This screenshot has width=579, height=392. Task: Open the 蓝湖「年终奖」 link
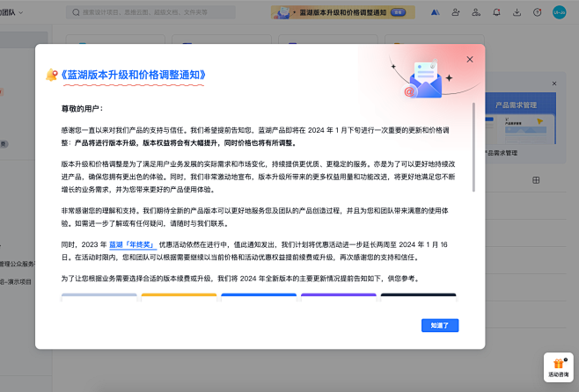tap(133, 244)
